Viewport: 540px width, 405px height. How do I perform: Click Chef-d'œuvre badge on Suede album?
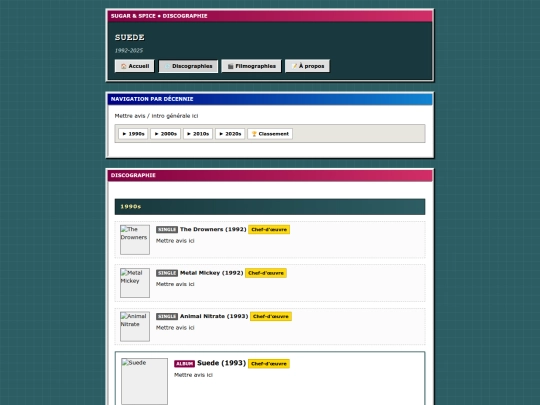[269, 364]
